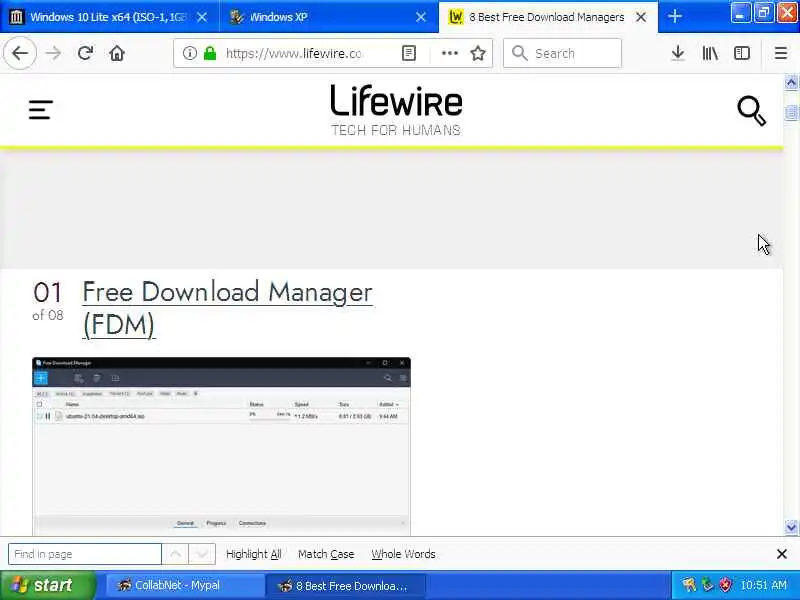This screenshot has width=800, height=600.
Task: Open the browser home page
Action: pyautogui.click(x=117, y=53)
